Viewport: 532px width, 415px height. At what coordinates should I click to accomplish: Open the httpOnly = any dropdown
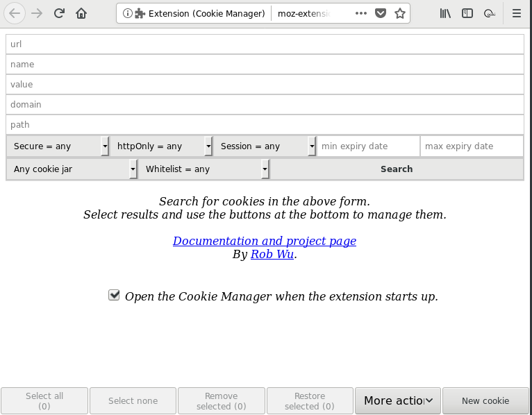(x=162, y=146)
